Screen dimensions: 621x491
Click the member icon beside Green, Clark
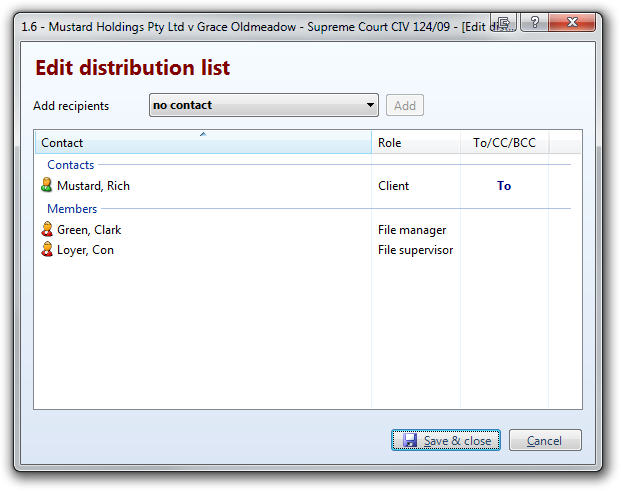click(x=47, y=229)
